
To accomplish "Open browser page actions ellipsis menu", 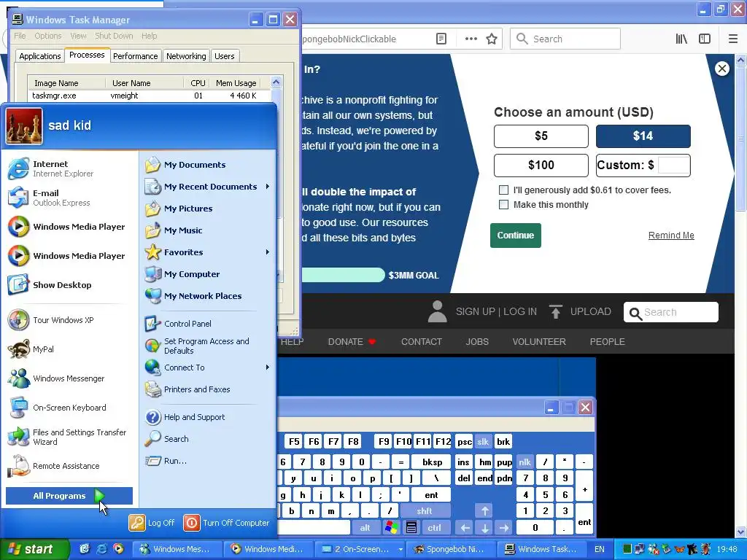I will 471,39.
